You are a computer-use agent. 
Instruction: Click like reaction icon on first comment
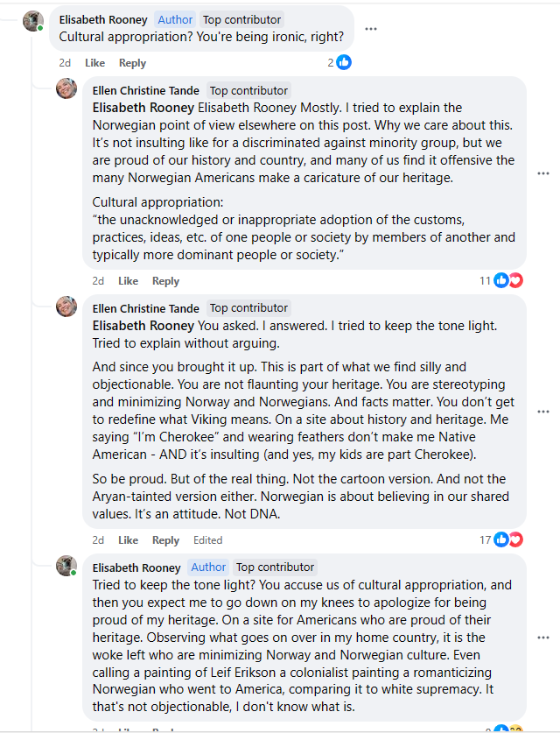(x=344, y=62)
